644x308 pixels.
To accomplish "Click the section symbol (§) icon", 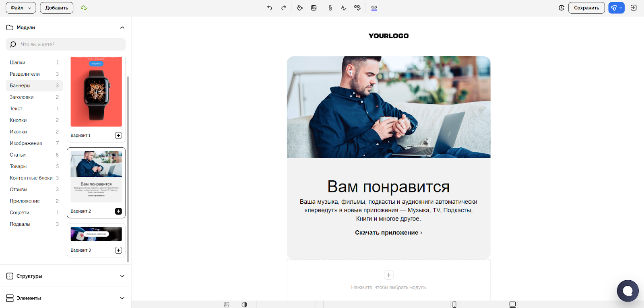I will point(330,8).
